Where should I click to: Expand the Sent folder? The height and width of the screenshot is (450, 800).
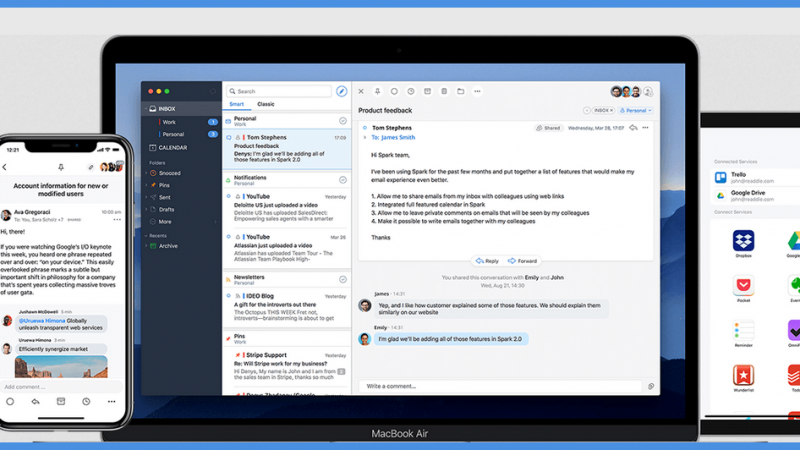click(x=146, y=197)
